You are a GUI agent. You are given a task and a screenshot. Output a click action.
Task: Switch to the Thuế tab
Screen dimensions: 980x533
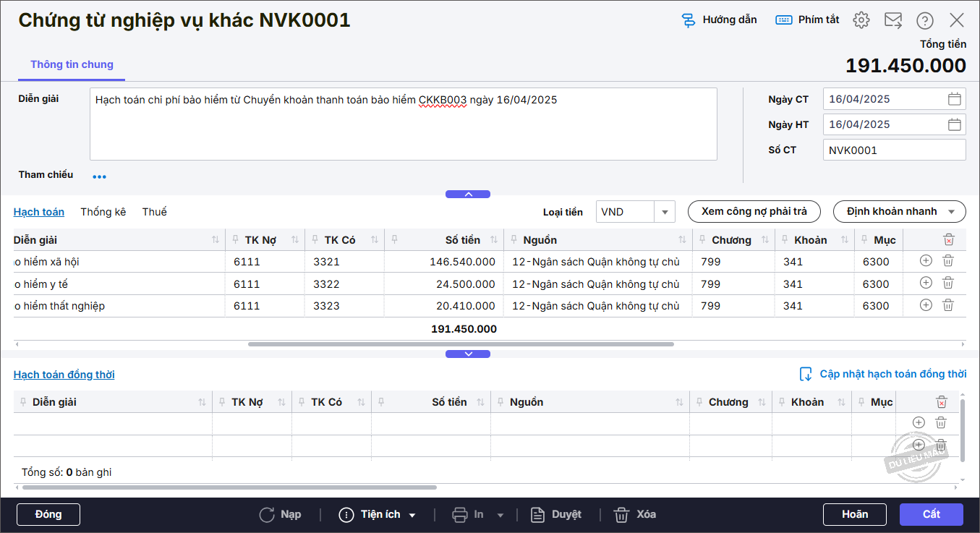click(154, 212)
